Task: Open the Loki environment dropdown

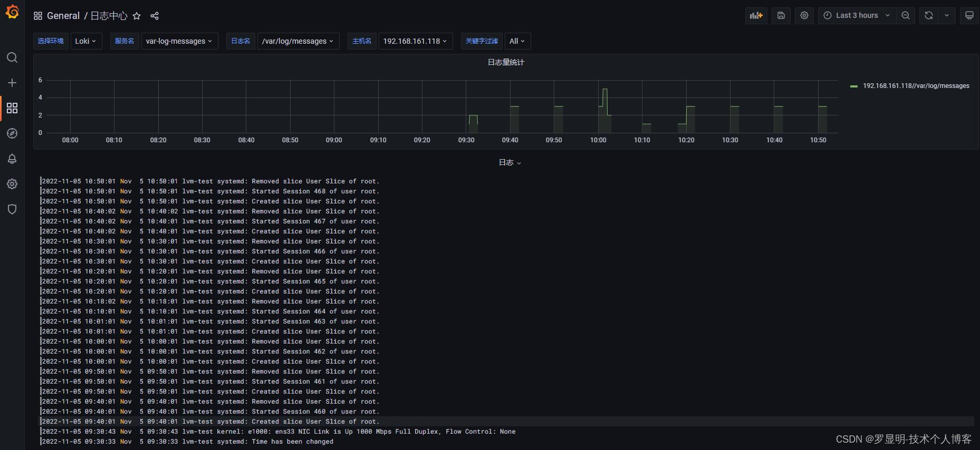Action: 85,41
